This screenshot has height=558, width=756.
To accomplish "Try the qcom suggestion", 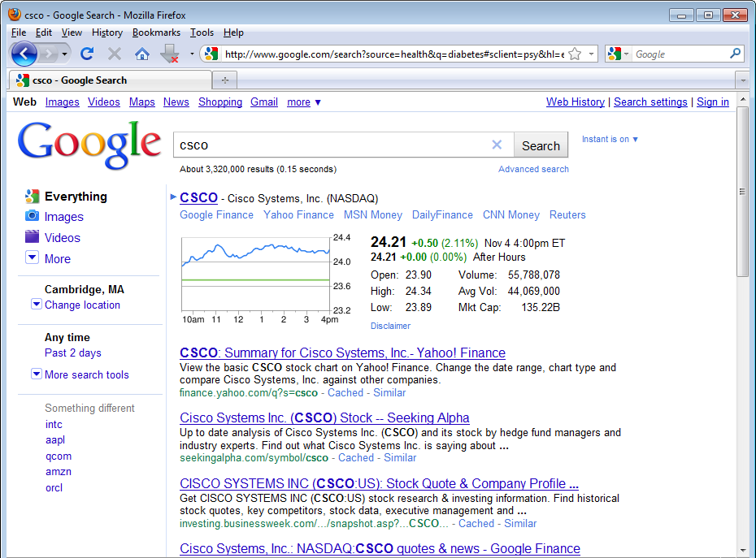I will click(59, 456).
